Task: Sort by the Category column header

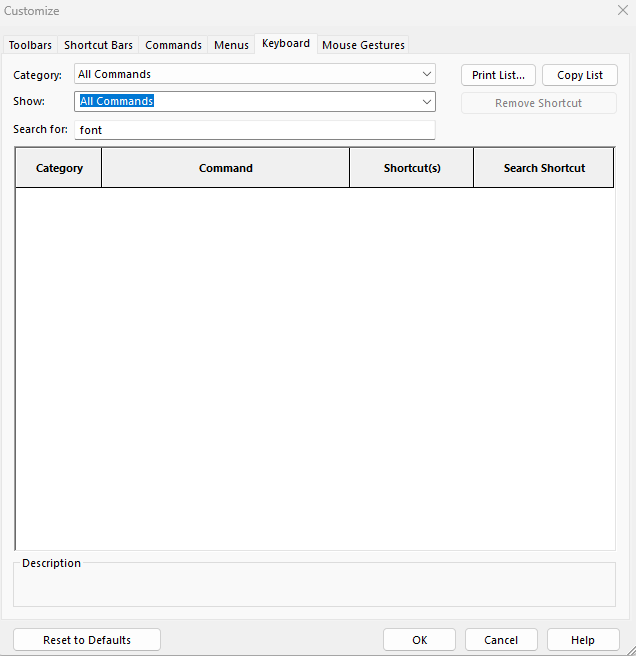Action: [x=59, y=168]
